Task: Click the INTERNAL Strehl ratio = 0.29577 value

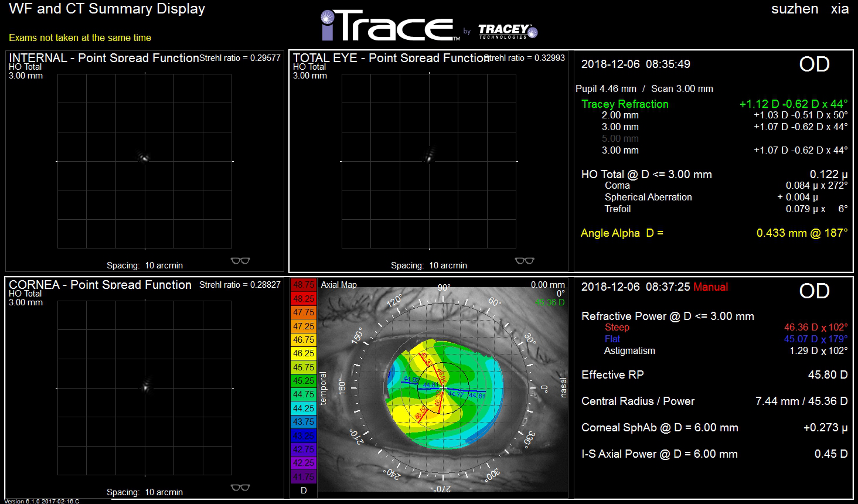Action: click(x=240, y=58)
